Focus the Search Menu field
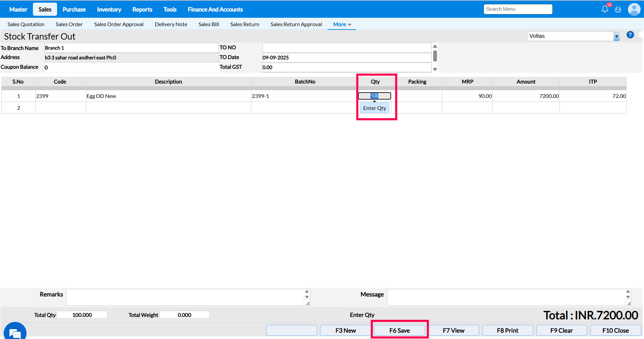The width and height of the screenshot is (644, 339). click(517, 9)
